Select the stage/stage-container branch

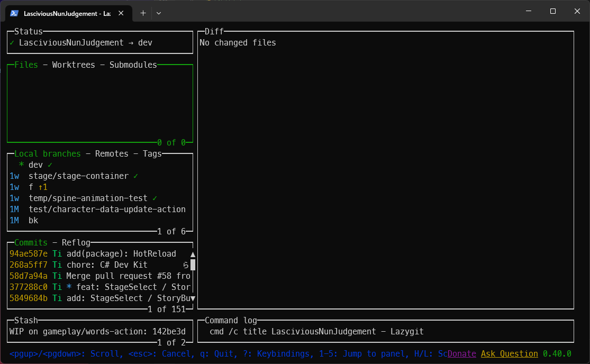(99, 176)
